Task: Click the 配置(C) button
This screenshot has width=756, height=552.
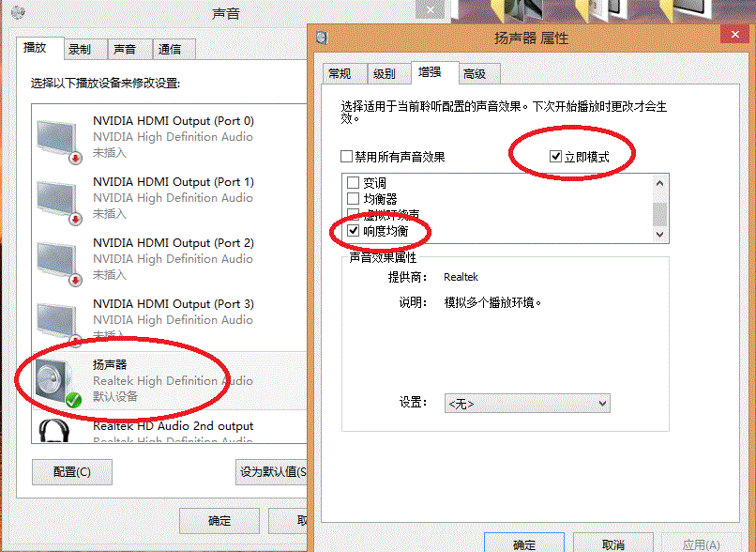Action: coord(72,471)
